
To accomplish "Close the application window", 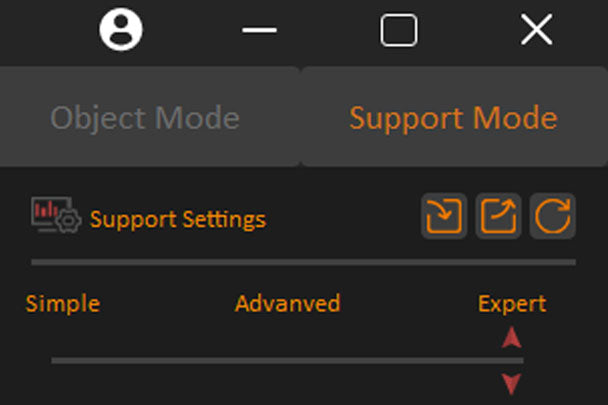I will 537,29.
